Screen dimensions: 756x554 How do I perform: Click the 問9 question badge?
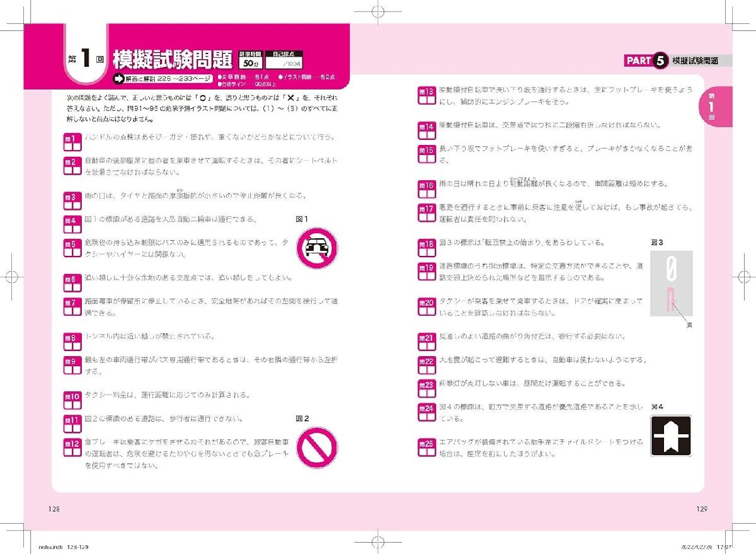[x=73, y=365]
